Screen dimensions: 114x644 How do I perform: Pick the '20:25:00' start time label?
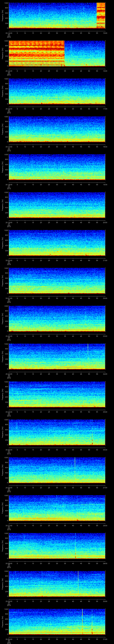pyautogui.click(x=9, y=450)
